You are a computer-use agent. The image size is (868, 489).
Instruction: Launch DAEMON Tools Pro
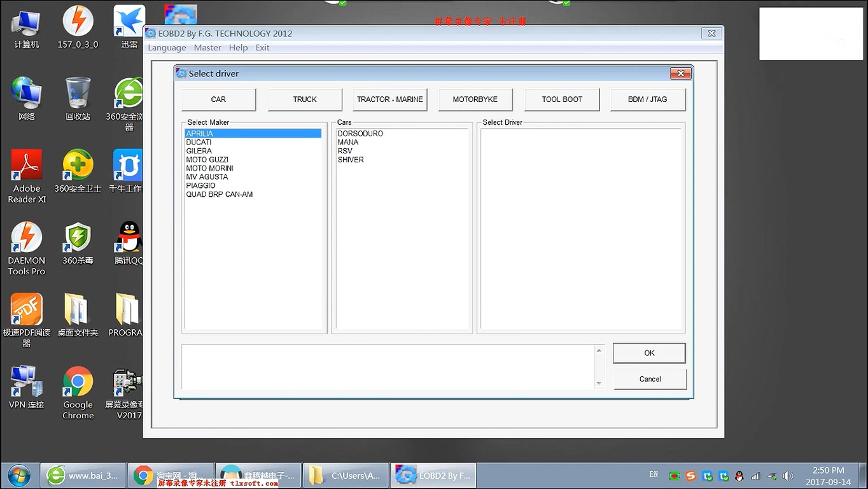pos(27,248)
